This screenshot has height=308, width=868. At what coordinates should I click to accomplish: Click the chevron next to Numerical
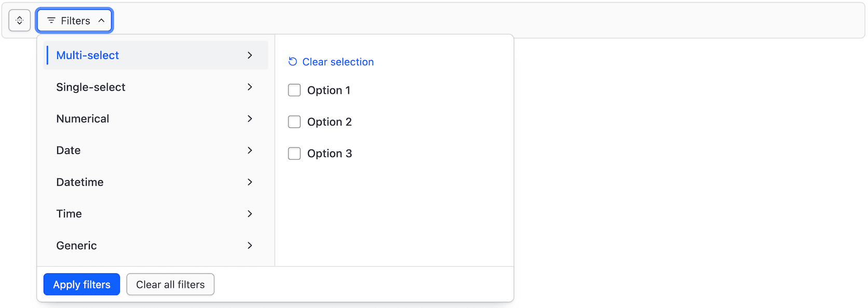click(x=250, y=119)
